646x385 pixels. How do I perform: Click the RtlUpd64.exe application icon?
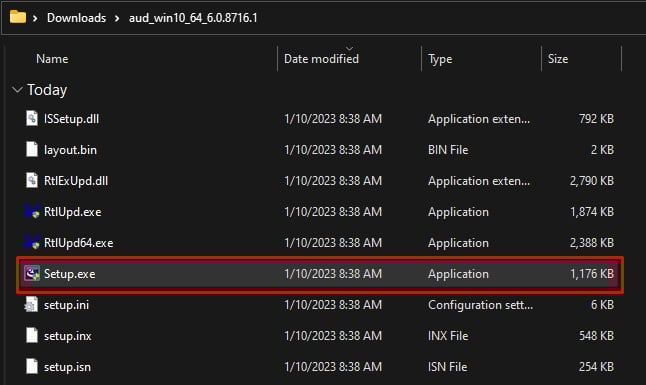coord(32,242)
